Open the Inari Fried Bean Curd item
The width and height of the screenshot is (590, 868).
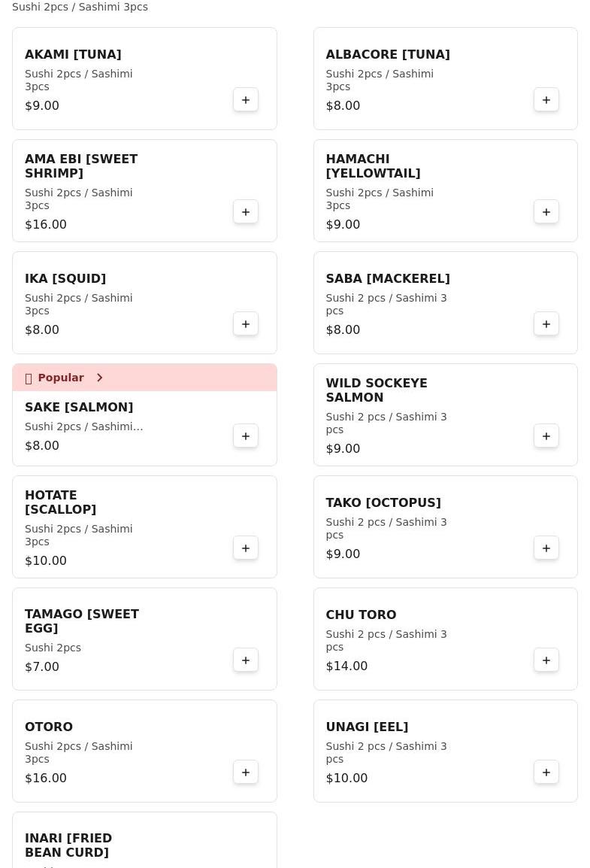pyautogui.click(x=68, y=845)
